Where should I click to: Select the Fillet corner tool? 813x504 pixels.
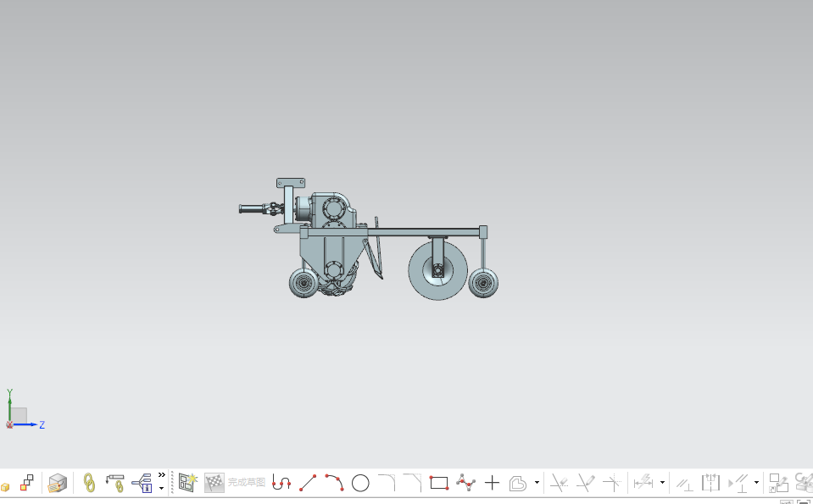tap(387, 482)
